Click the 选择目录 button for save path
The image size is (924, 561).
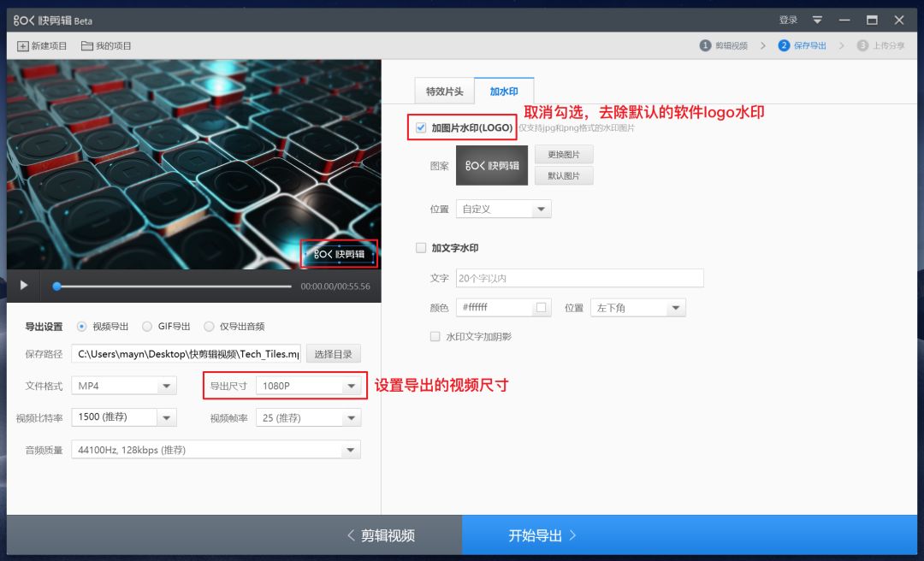(x=333, y=353)
